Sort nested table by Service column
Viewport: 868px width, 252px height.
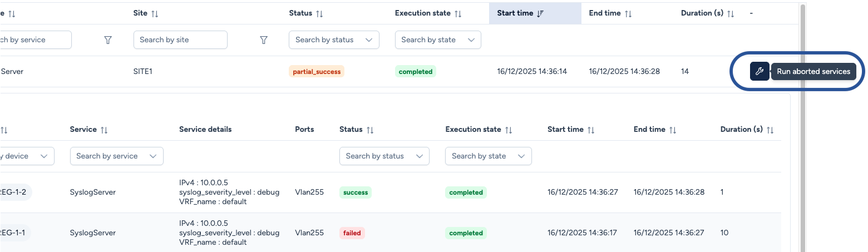point(104,130)
